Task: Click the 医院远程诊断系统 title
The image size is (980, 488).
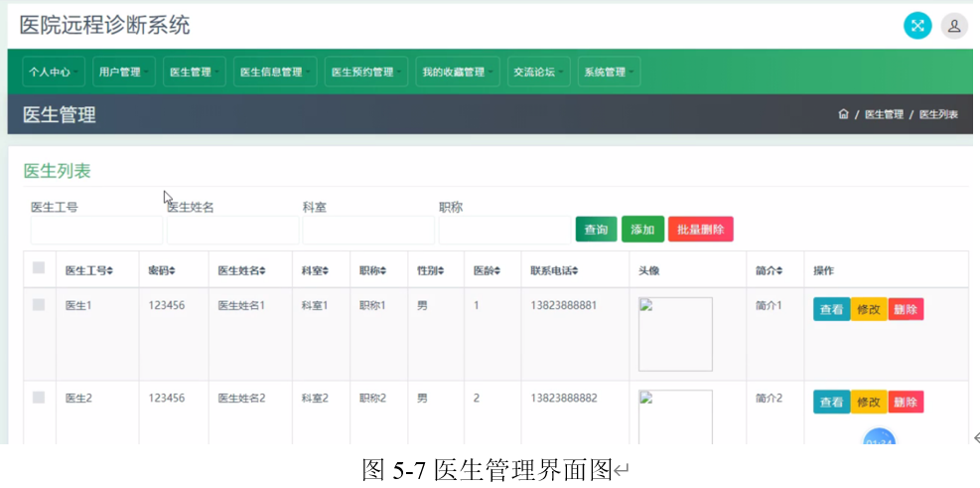Action: click(x=104, y=25)
